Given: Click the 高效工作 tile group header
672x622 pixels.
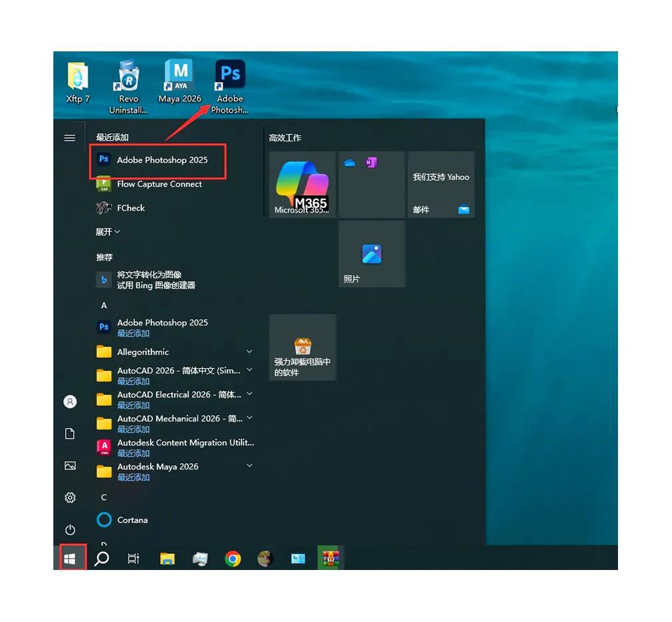Looking at the screenshot, I should pos(285,138).
